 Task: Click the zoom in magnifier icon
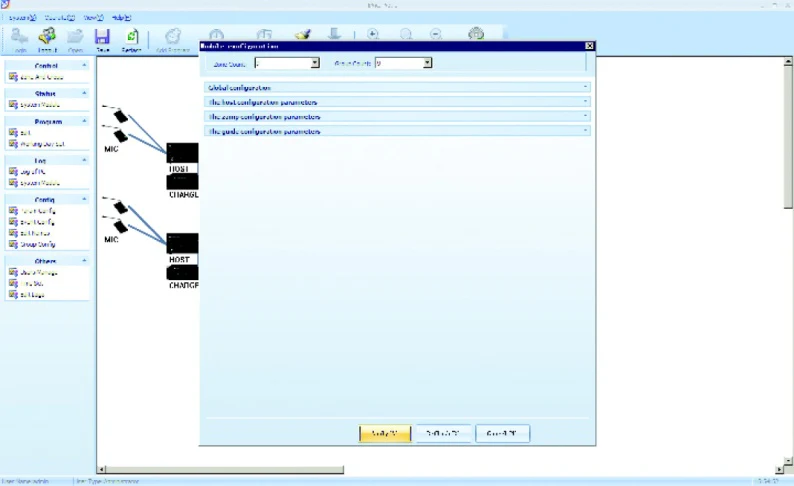click(373, 34)
